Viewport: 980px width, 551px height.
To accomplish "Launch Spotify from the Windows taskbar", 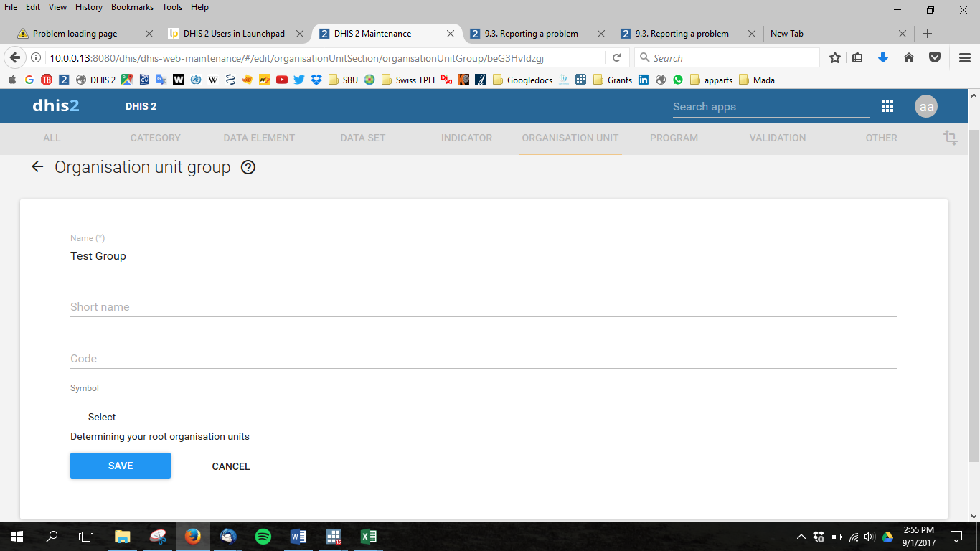I will [x=263, y=537].
